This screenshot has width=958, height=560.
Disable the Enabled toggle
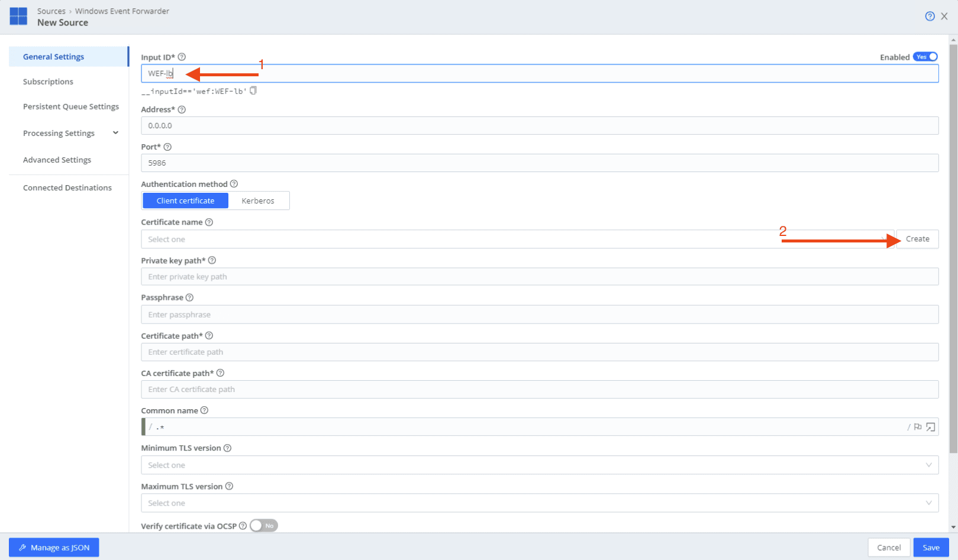coord(925,56)
